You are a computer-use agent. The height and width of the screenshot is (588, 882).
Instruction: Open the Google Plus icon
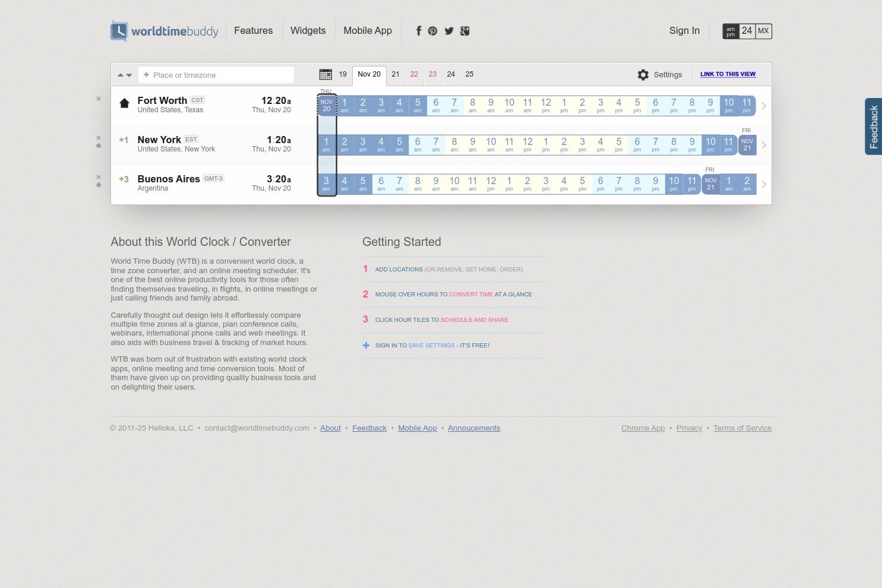(464, 31)
